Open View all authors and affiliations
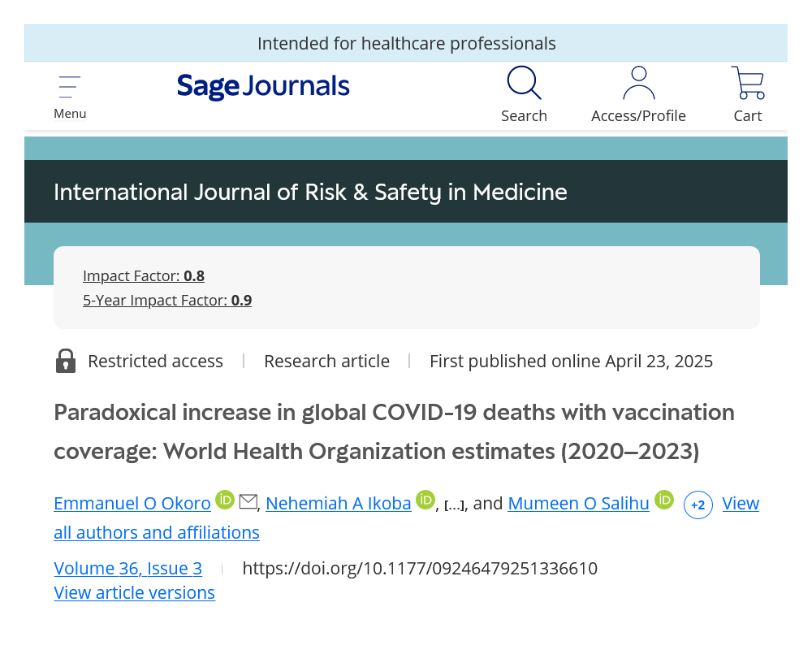The width and height of the screenshot is (812, 650). [x=407, y=518]
